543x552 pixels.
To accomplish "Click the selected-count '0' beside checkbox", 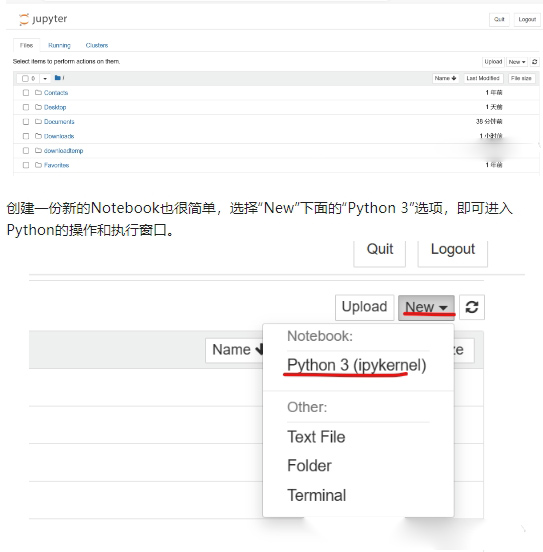I will pyautogui.click(x=33, y=79).
